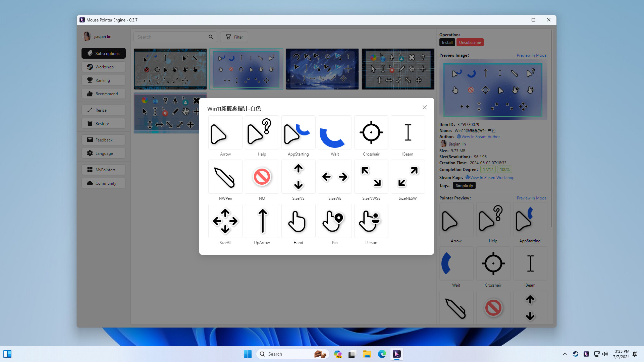Screen dimensions: 644x362
Task: Click the Wait cursor icon
Action: coord(334,132)
